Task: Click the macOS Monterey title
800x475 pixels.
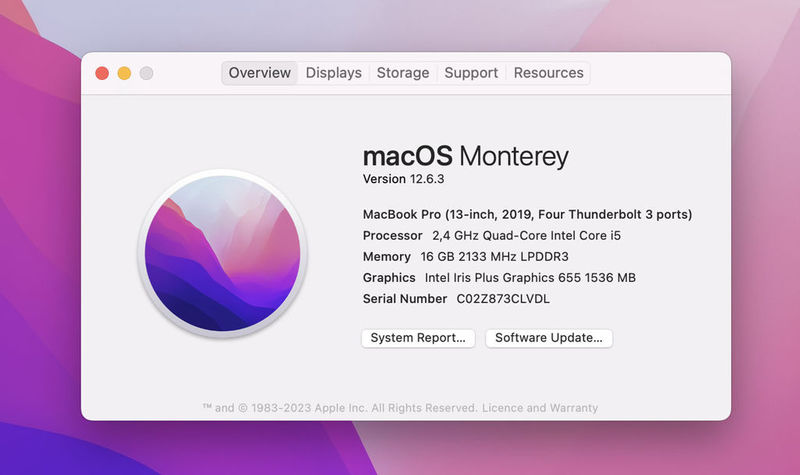Action: [466, 156]
